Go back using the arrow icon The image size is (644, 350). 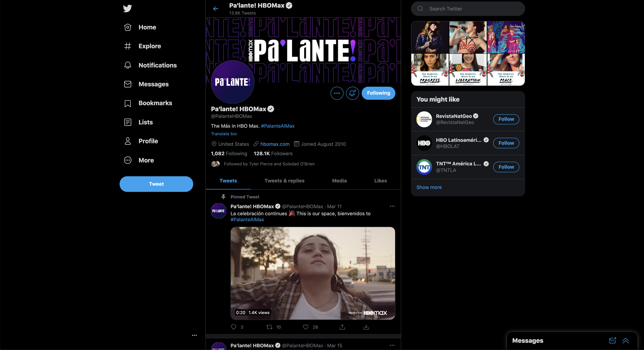point(215,9)
